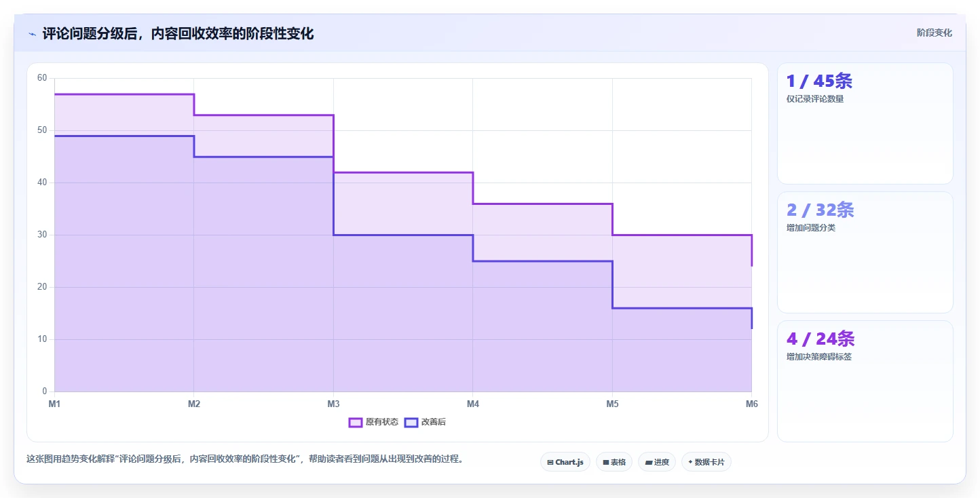The width and height of the screenshot is (980, 498).
Task: Click the chart title 评论问题分级后 heading
Action: tap(178, 33)
